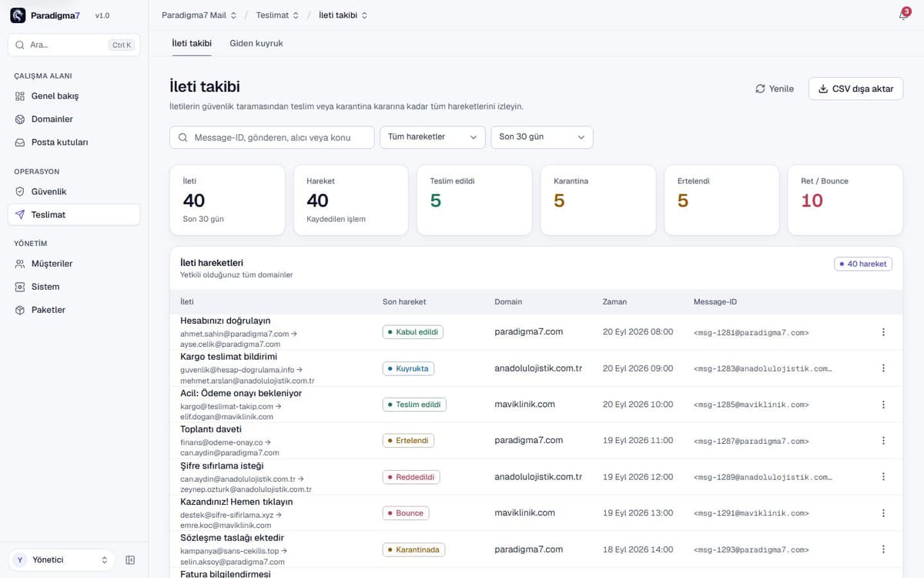
Task: Open row menu for msg-1281 message
Action: pyautogui.click(x=883, y=332)
